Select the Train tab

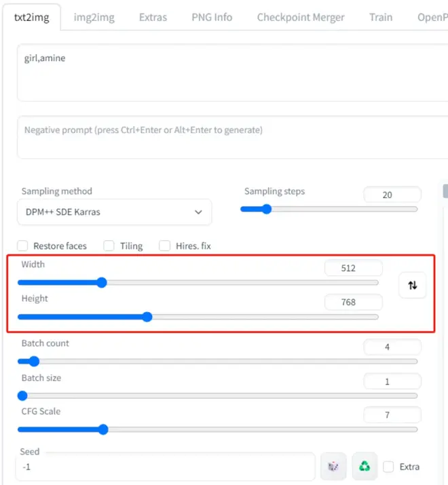click(x=381, y=18)
